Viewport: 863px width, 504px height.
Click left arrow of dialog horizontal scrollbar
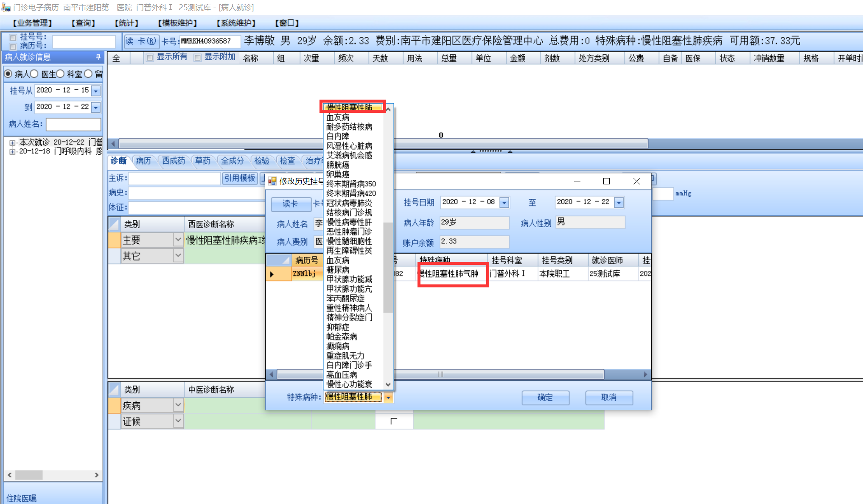point(272,375)
